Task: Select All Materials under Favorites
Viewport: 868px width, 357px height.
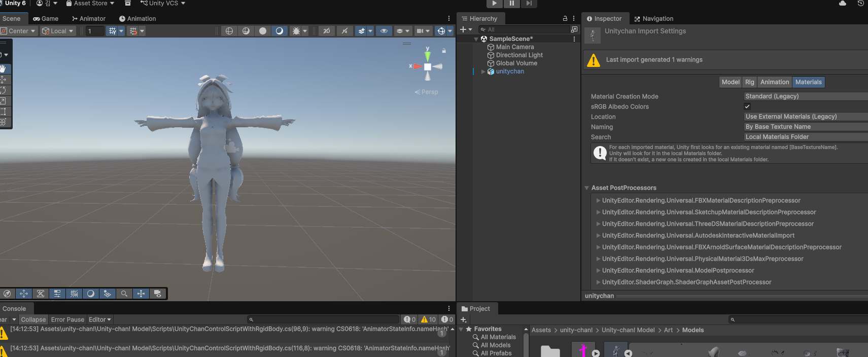Action: (494, 337)
